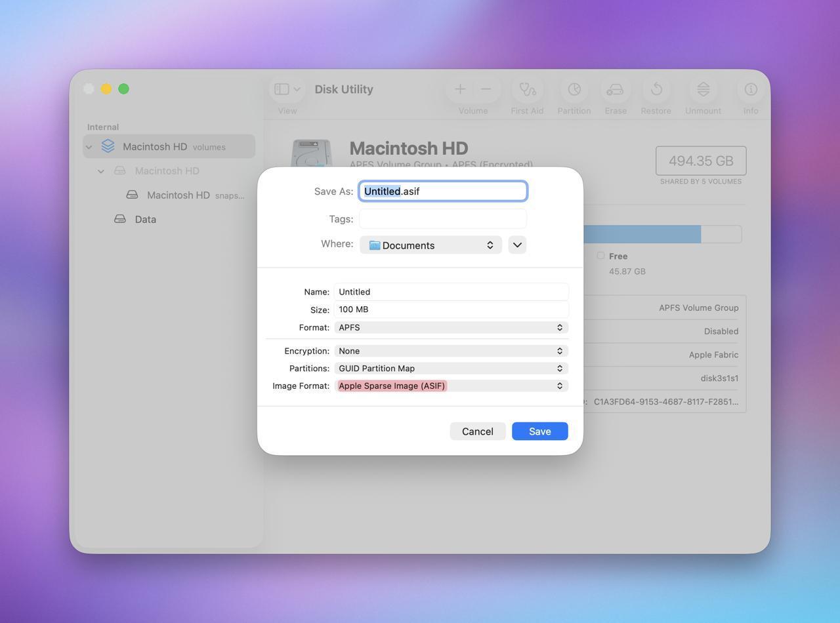
Task: Click the Tags input field
Action: (x=443, y=218)
